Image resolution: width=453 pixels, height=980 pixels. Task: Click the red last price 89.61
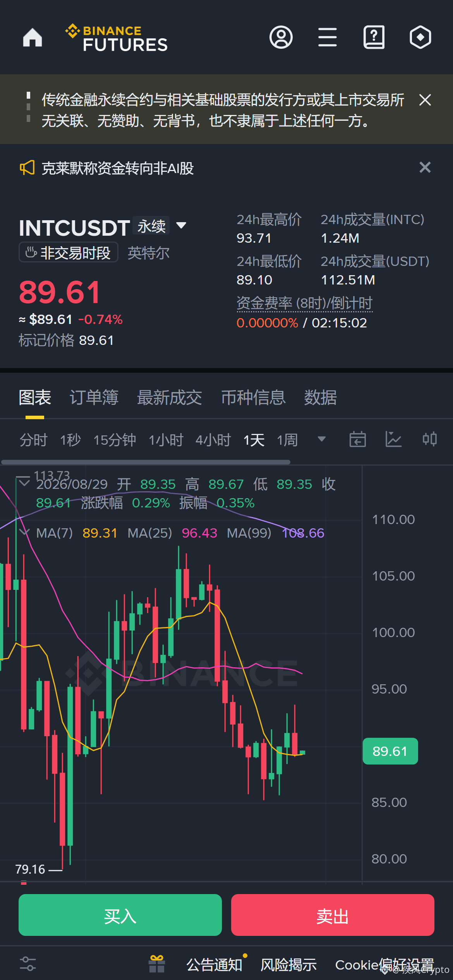point(60,292)
